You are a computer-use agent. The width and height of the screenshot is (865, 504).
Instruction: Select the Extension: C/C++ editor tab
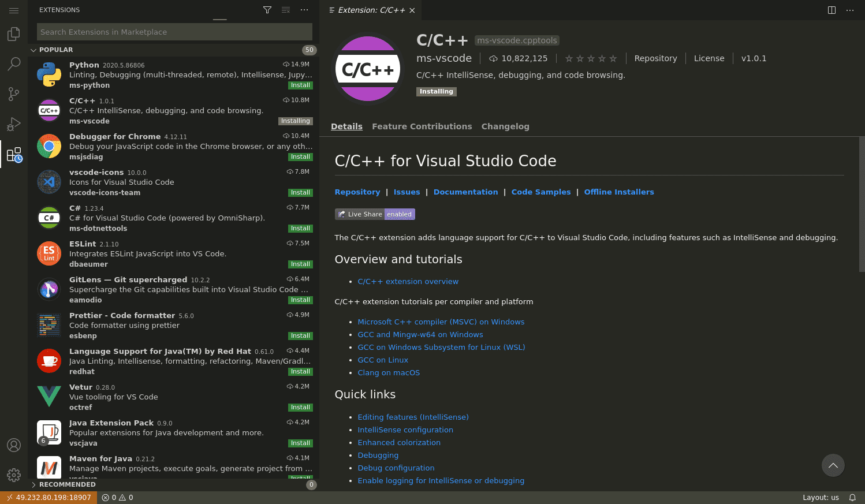coord(371,10)
